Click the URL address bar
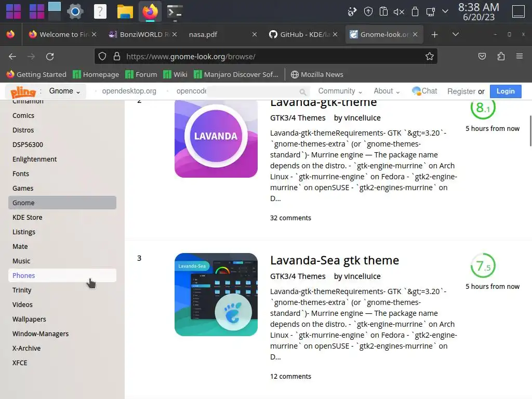This screenshot has width=532, height=399. pos(265,56)
